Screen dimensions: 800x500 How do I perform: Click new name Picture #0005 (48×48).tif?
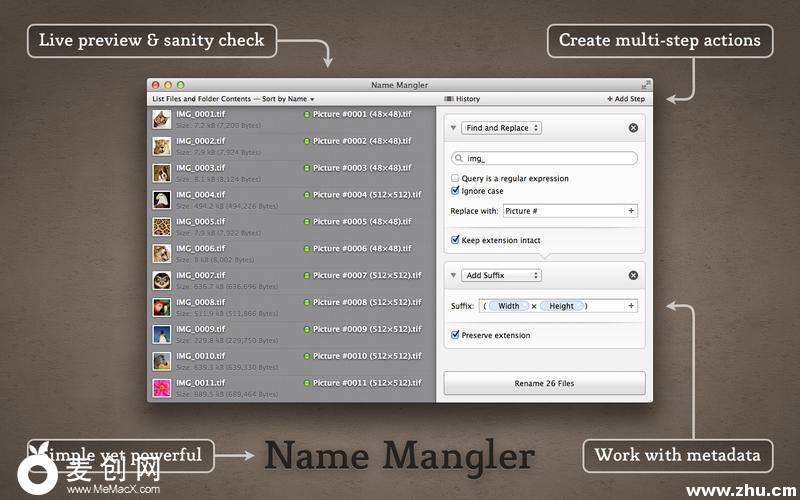click(362, 222)
